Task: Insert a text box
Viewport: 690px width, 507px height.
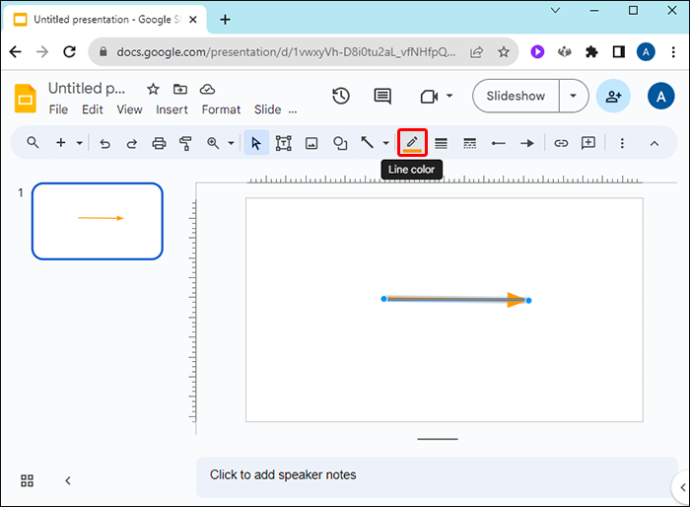Action: [x=283, y=143]
